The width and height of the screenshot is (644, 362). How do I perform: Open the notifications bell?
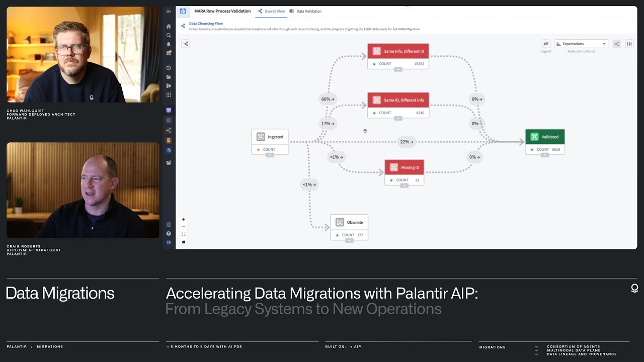pyautogui.click(x=169, y=44)
